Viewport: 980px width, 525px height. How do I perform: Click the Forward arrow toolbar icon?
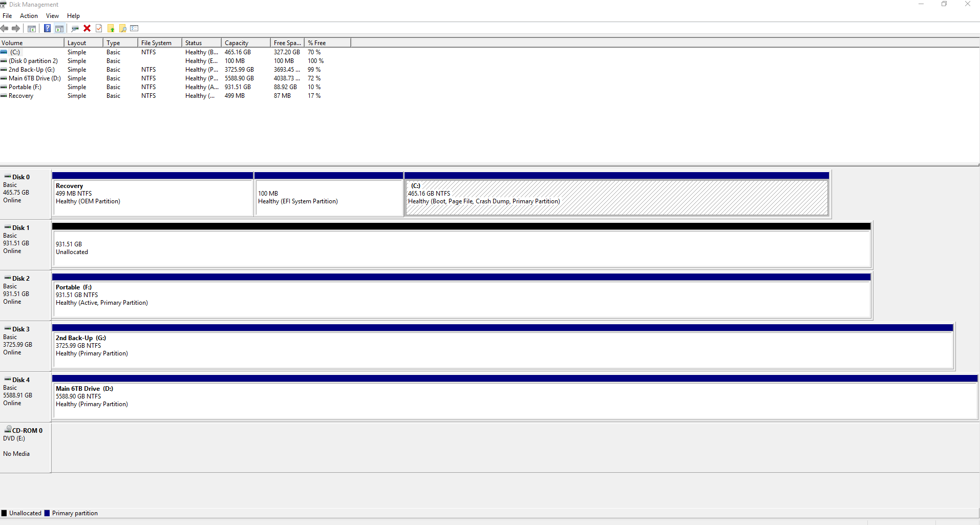(16, 29)
